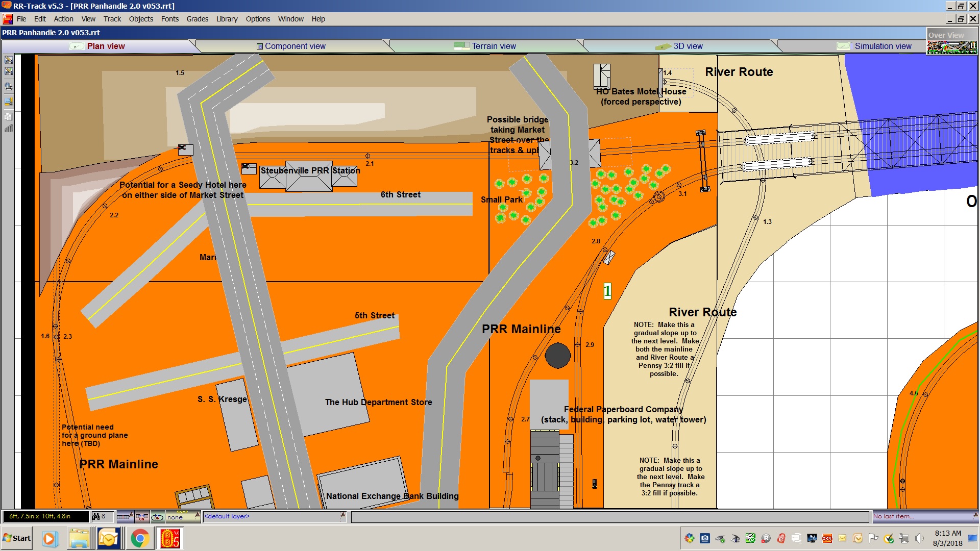Open the Library menu
This screenshot has width=980, height=551.
[x=227, y=19]
